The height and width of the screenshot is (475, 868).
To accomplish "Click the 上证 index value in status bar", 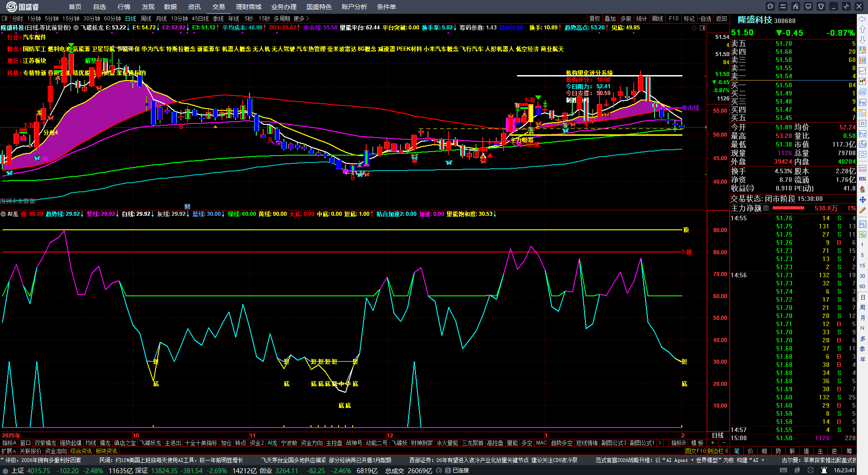I will [x=38, y=470].
